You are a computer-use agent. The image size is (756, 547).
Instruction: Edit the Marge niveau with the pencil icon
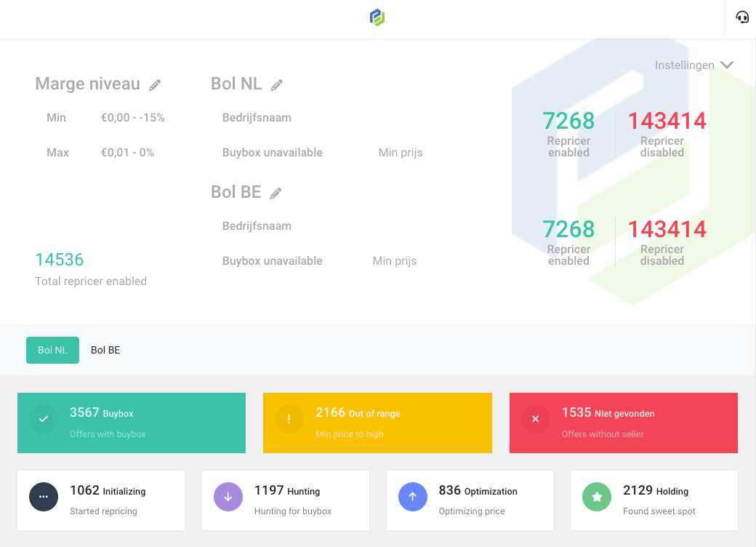click(155, 84)
